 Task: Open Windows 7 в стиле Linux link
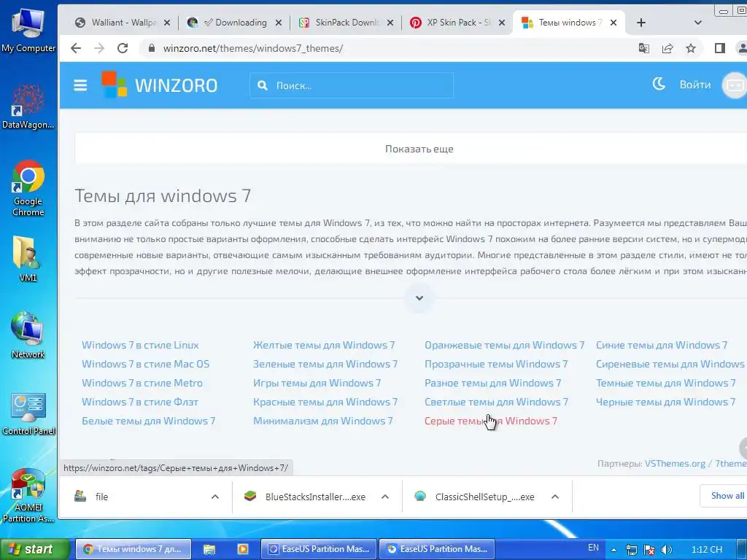140,345
